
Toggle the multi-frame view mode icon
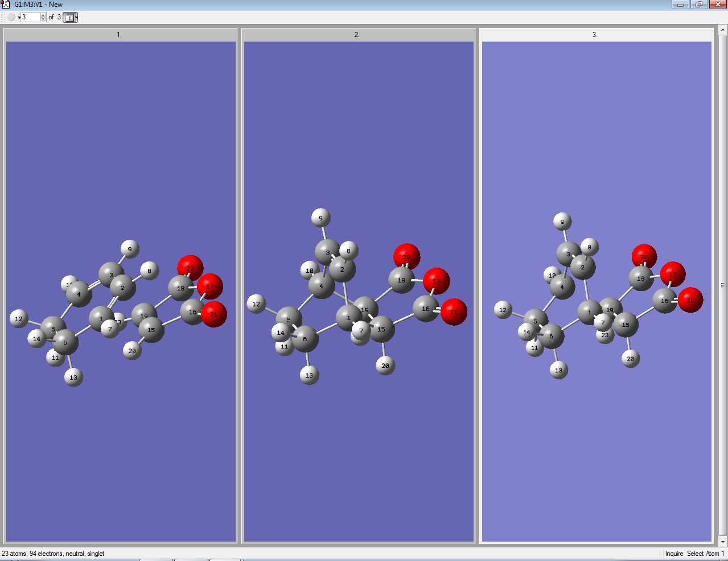point(69,17)
